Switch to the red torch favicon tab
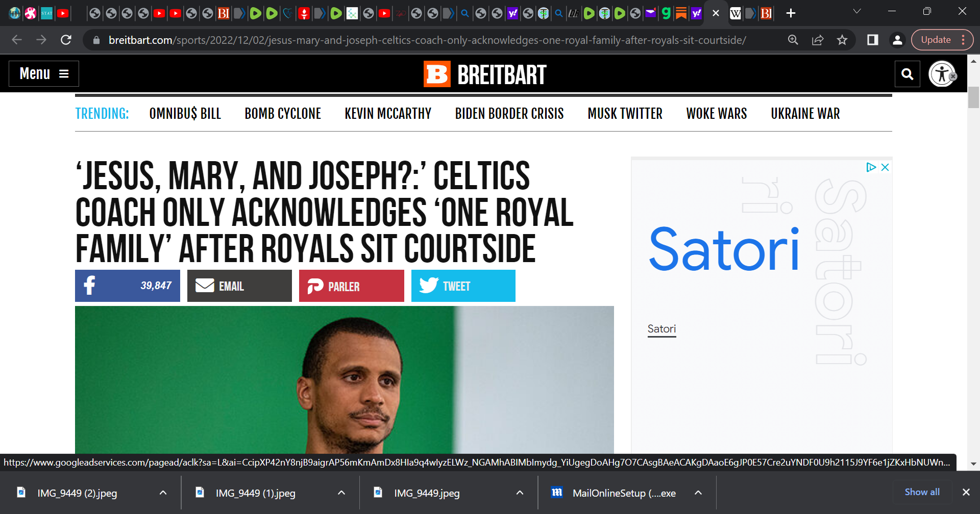The width and height of the screenshot is (980, 514). (x=304, y=13)
